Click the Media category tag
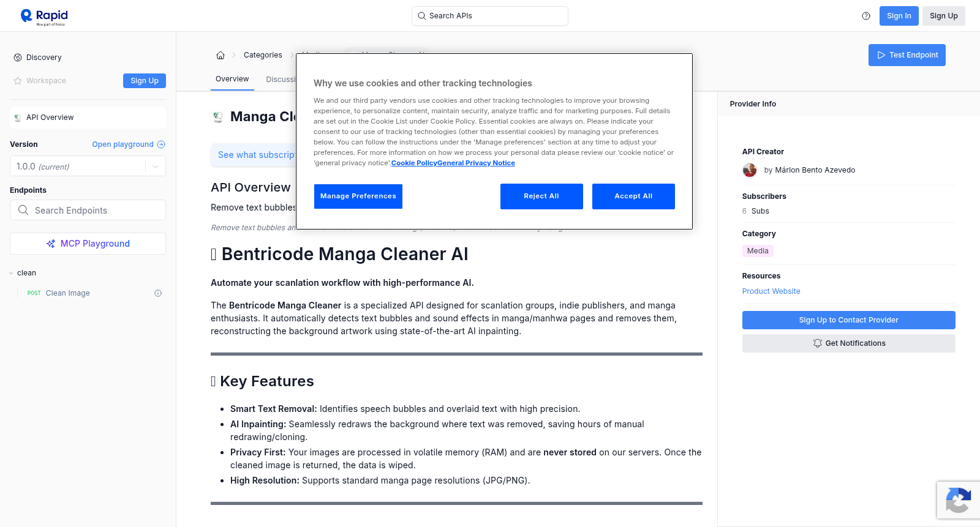Screen dimensions: 980x527 point(758,251)
